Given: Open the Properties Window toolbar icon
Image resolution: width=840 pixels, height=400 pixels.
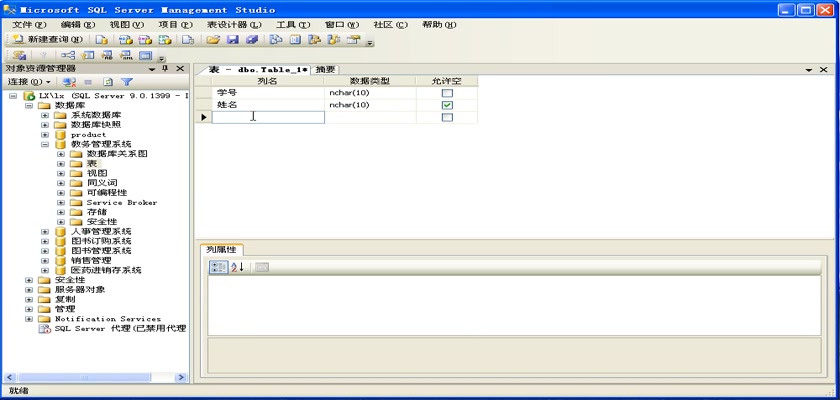Looking at the screenshot, I should pyautogui.click(x=353, y=40).
